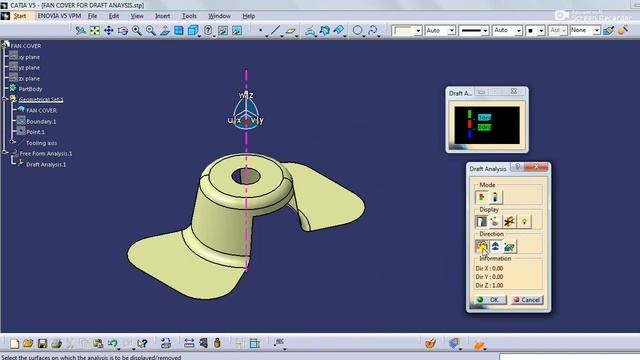The height and width of the screenshot is (360, 640).
Task: Toggle the light effect bulb button
Action: click(524, 222)
